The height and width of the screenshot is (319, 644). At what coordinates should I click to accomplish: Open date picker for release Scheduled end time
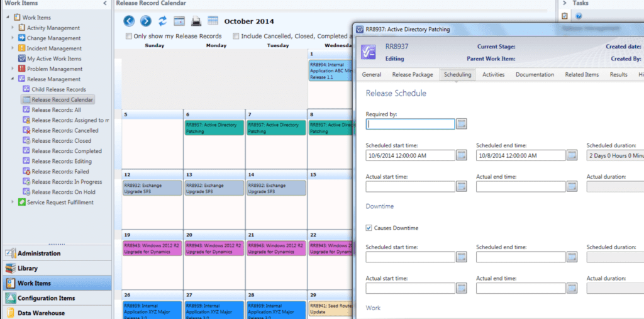(x=572, y=155)
